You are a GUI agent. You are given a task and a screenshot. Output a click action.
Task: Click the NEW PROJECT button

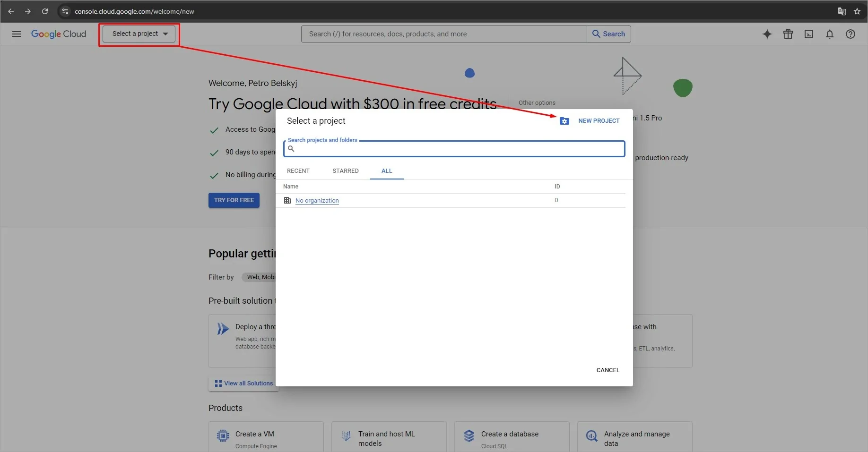pyautogui.click(x=599, y=120)
